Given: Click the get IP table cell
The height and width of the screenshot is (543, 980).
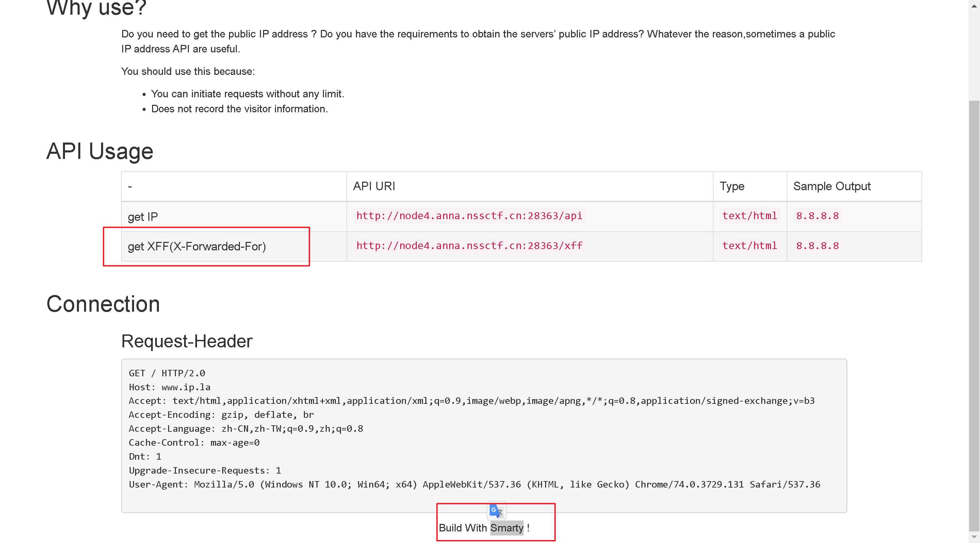Looking at the screenshot, I should (x=143, y=217).
